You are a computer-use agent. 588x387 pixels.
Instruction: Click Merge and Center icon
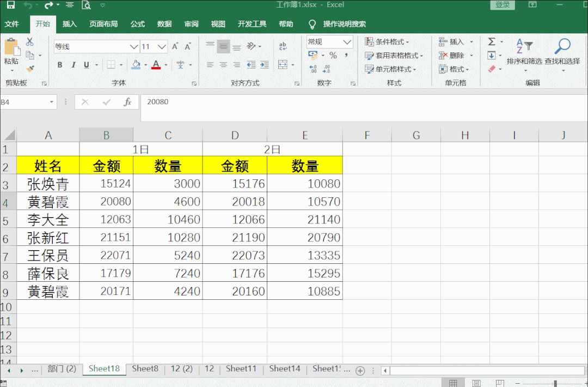click(x=283, y=64)
